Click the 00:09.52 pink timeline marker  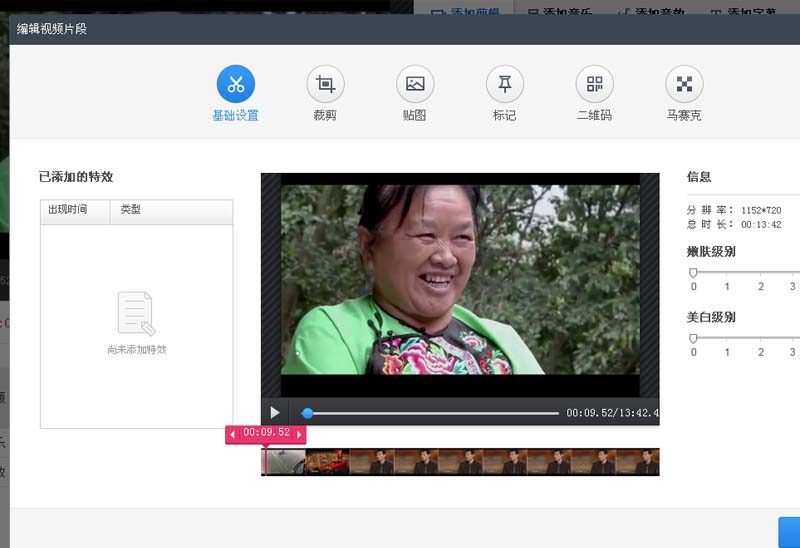click(x=266, y=434)
